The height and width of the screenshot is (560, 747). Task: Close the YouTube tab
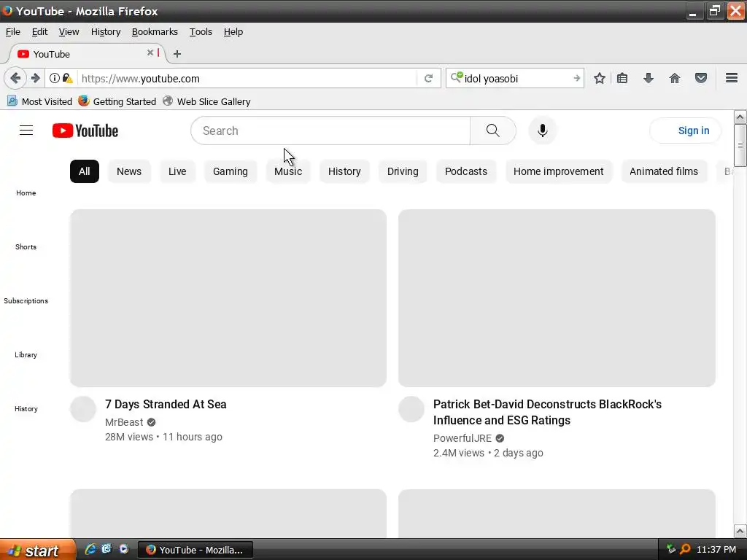(150, 52)
